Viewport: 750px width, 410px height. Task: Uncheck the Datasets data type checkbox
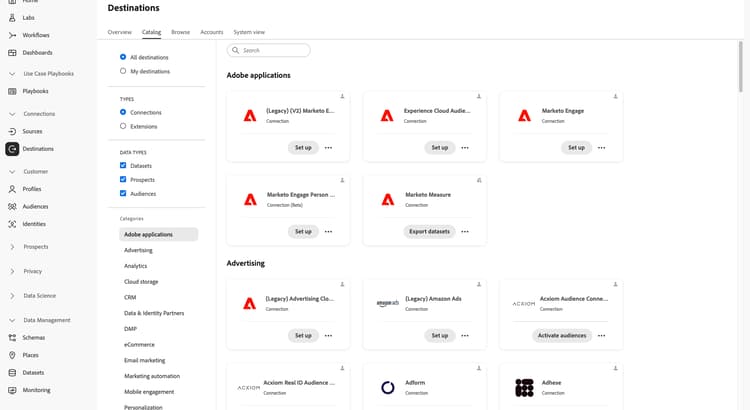123,166
